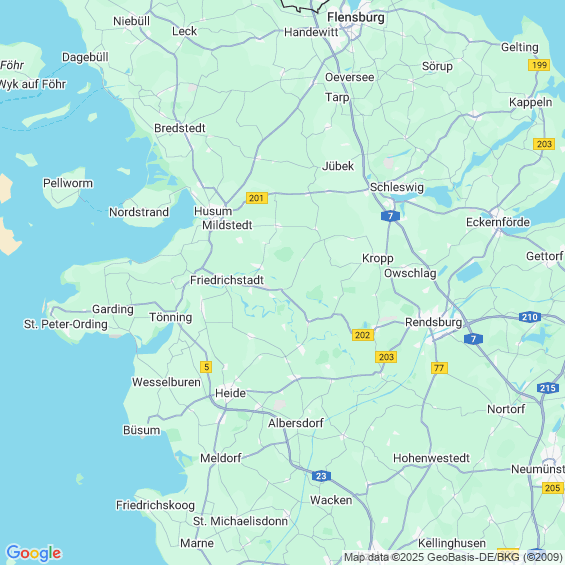The image size is (565, 565).
Task: Click the A210 highway shield east of Rendsburg
Action: click(x=530, y=317)
